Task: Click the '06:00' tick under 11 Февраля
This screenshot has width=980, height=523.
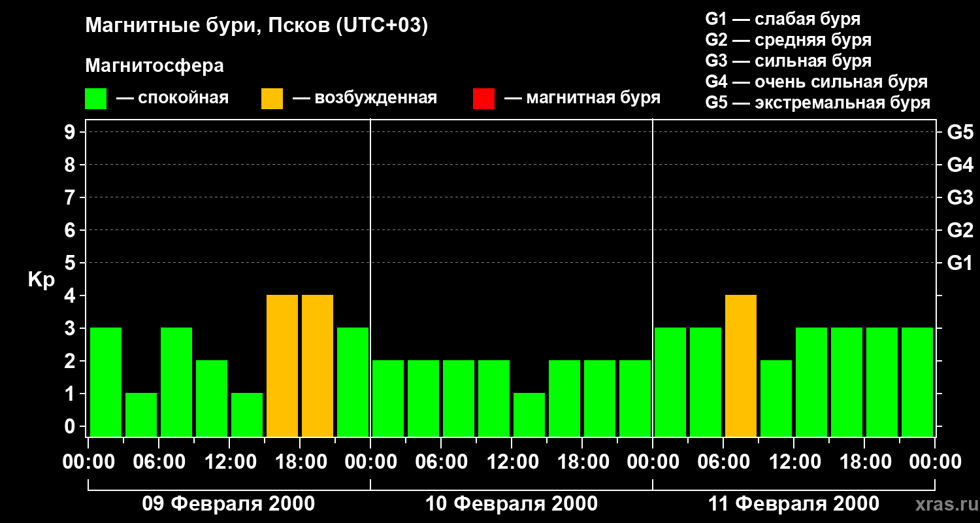Action: coord(723,462)
